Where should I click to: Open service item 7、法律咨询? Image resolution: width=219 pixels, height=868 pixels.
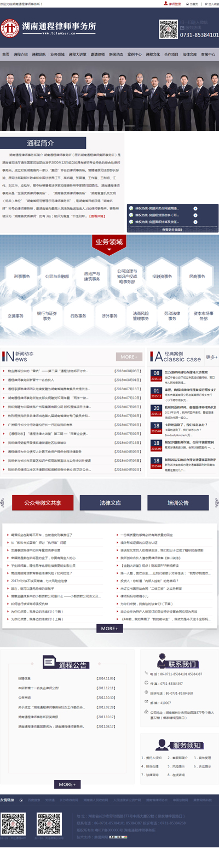click(x=150, y=775)
